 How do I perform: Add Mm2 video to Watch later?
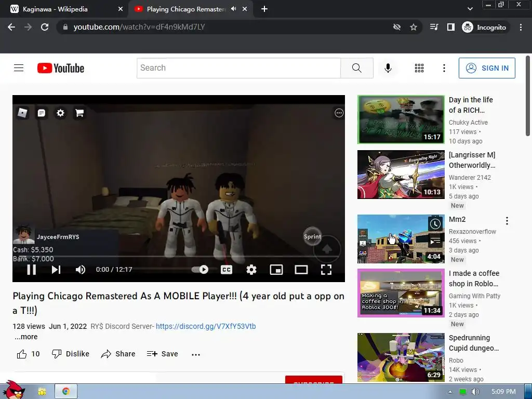click(x=435, y=223)
